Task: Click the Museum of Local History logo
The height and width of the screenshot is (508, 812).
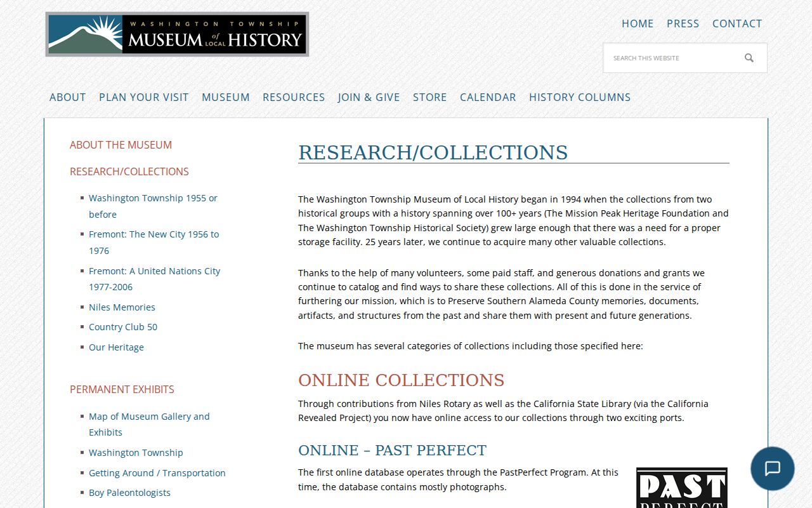Action: pos(177,34)
